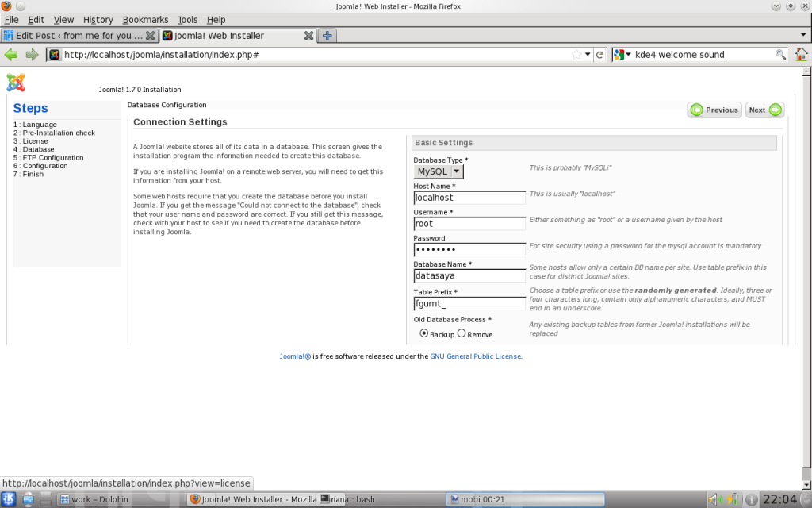Click the '5 : FTP Configuration' step

tap(48, 158)
